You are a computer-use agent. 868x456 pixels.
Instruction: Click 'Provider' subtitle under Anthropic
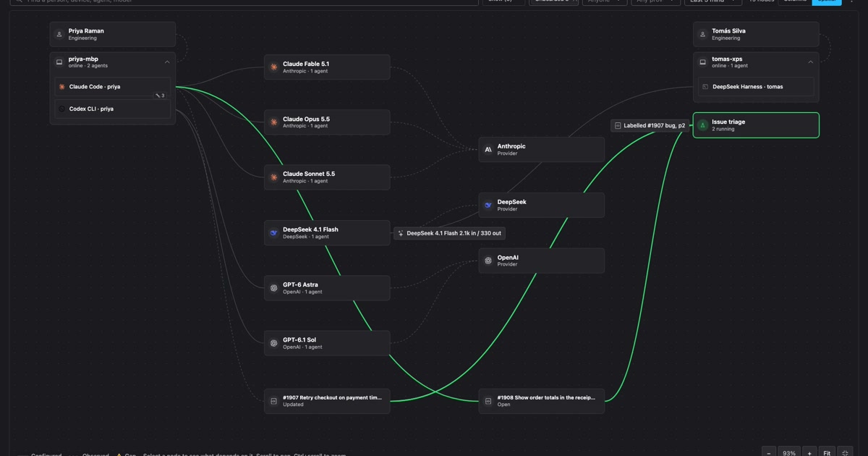point(507,153)
